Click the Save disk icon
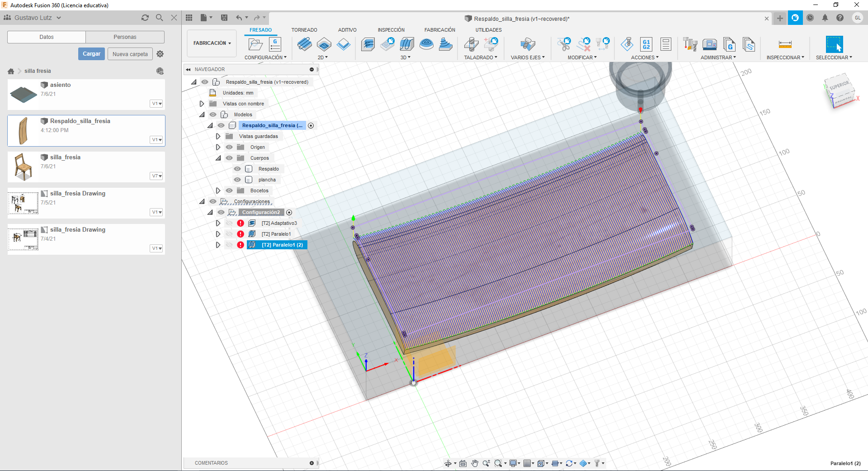The height and width of the screenshot is (471, 868). pos(224,18)
